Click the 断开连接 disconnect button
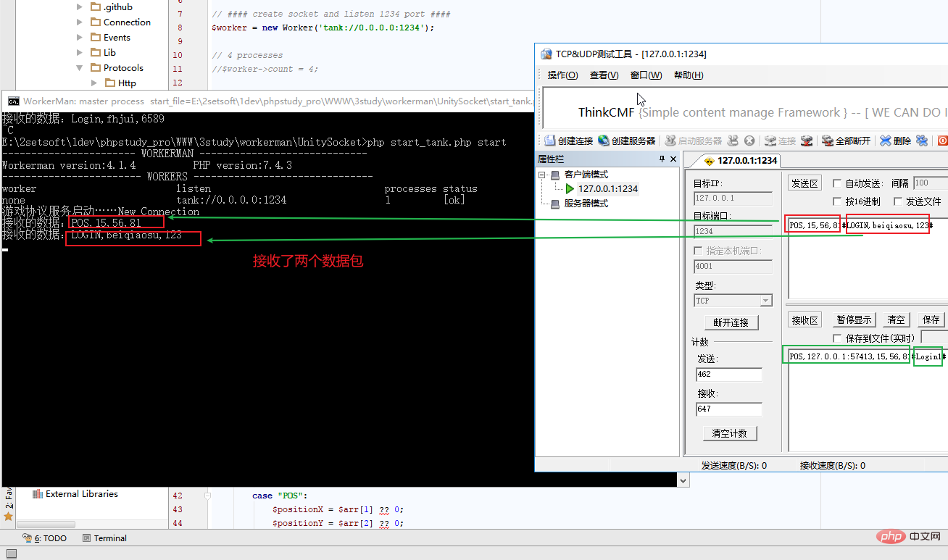 tap(731, 322)
